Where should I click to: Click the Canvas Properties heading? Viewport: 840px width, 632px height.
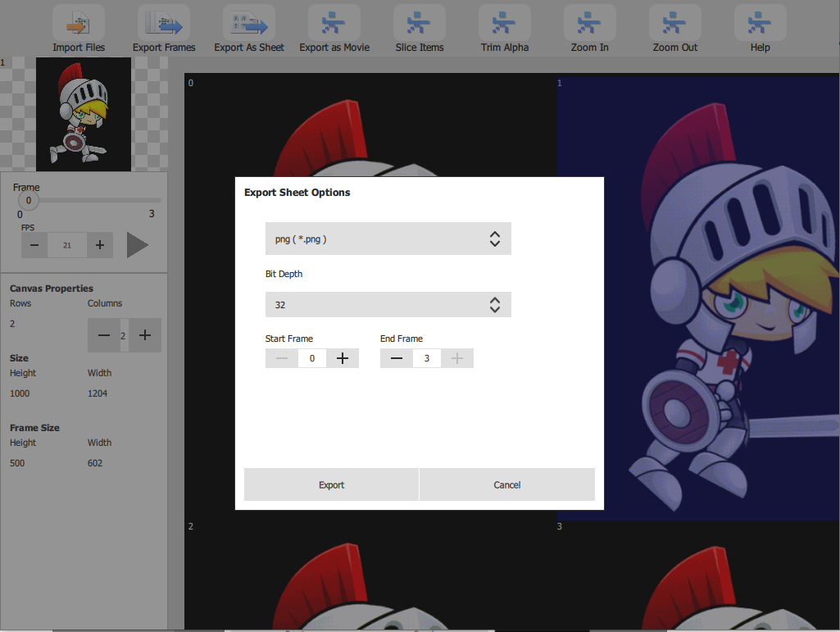52,289
